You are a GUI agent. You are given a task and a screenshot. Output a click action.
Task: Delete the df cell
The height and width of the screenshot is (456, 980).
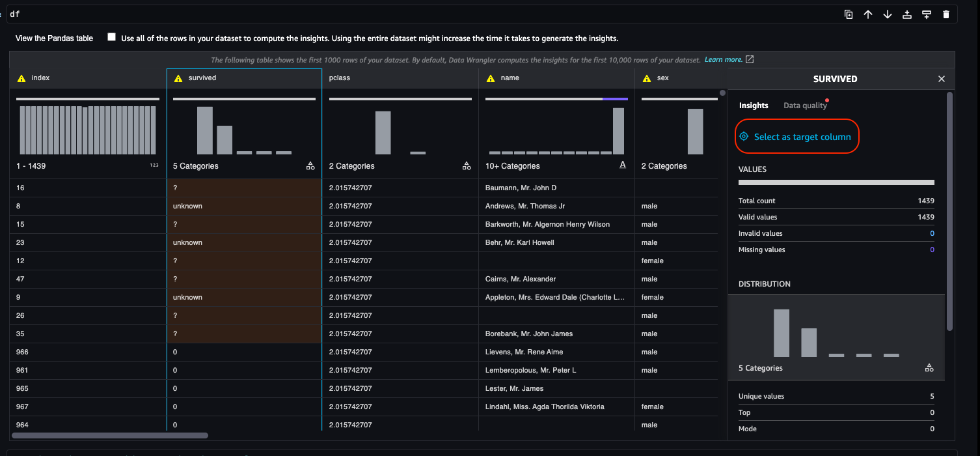click(x=946, y=14)
